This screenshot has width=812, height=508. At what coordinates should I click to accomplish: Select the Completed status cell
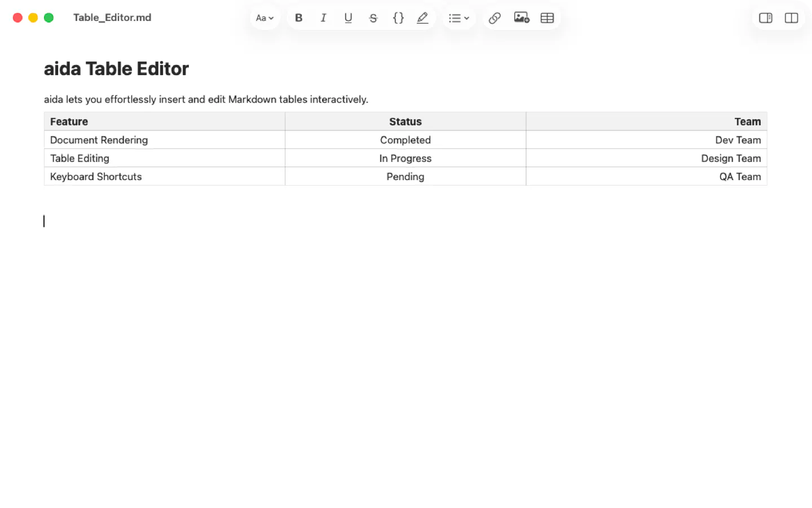[x=405, y=140]
